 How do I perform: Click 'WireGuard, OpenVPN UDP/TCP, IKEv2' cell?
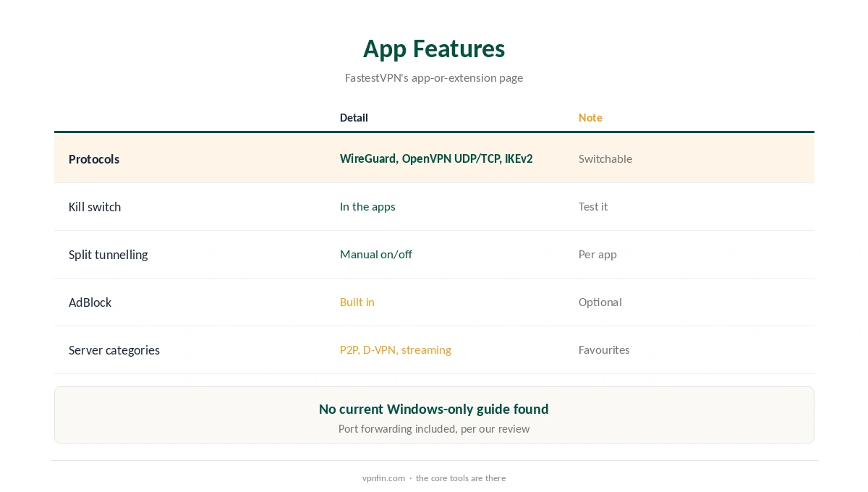click(x=436, y=158)
